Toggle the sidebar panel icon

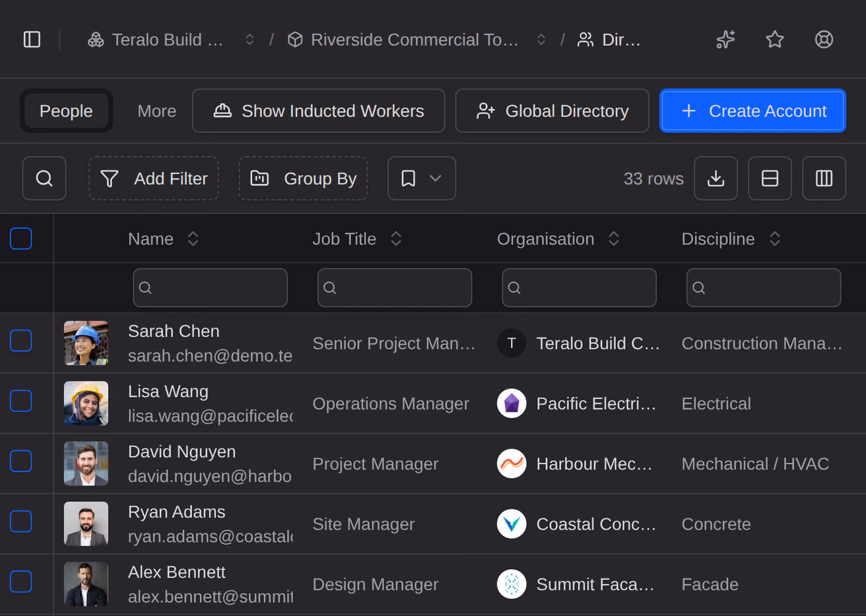32,40
